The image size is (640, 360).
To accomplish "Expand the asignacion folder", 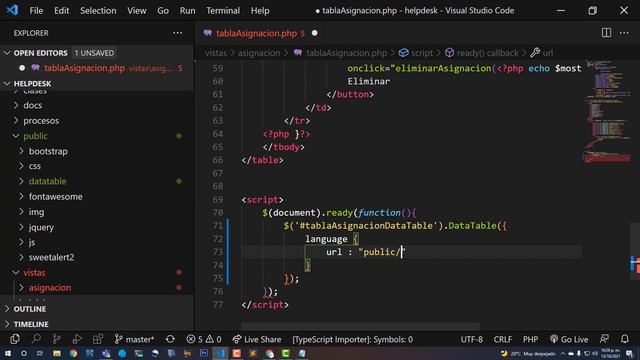I will [x=96, y=288].
